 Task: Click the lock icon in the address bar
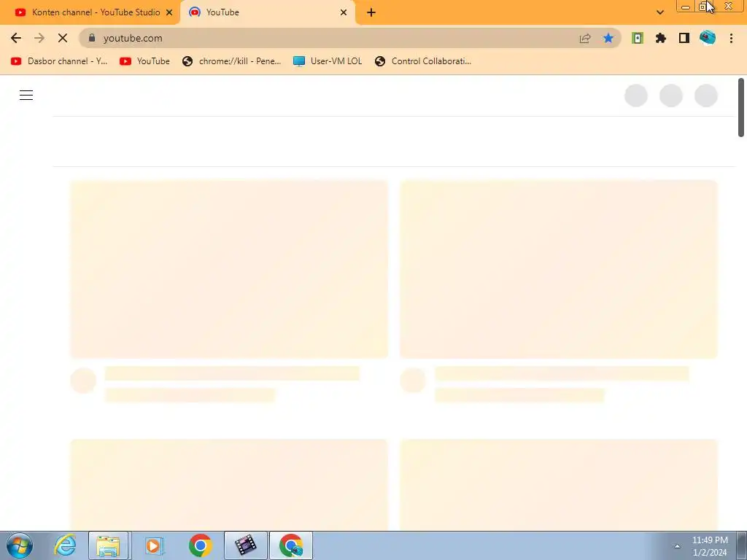click(x=92, y=38)
